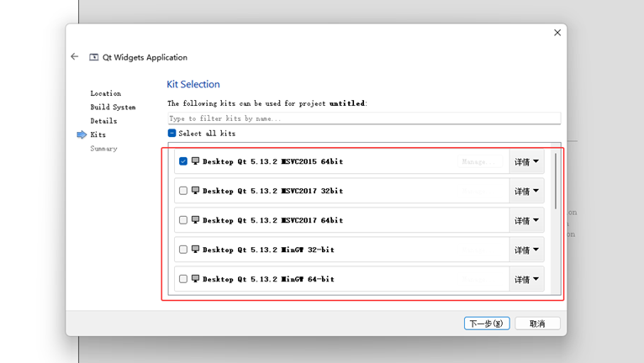Expand 详情 for MinGW 64-bit kit
Viewport: 644px width, 363px height.
coord(526,279)
